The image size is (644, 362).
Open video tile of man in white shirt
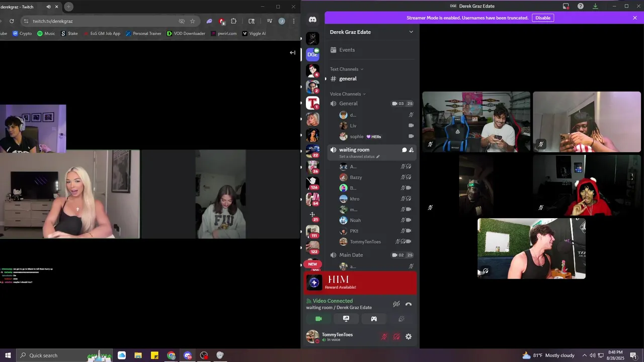(476, 122)
